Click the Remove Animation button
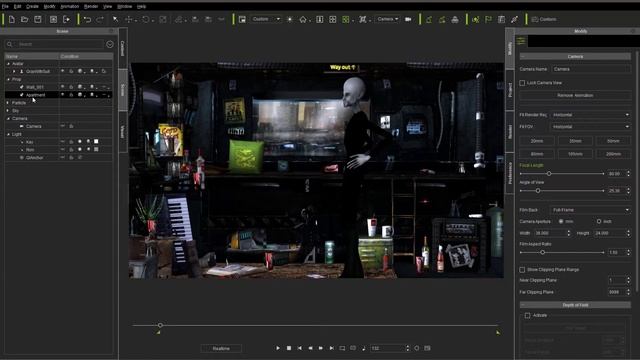This screenshot has height=360, width=640. [575, 95]
